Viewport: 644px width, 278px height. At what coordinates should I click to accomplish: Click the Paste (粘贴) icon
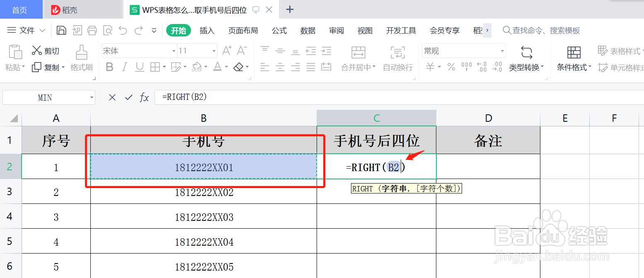[15, 56]
